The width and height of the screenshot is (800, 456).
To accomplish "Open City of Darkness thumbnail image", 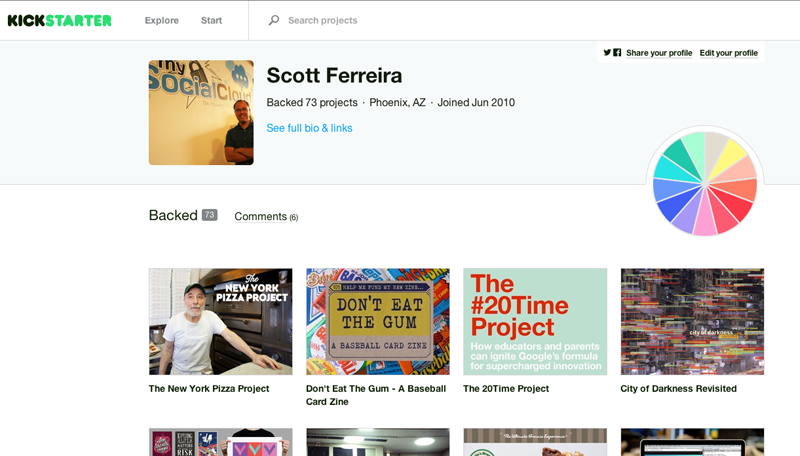I will pos(692,322).
